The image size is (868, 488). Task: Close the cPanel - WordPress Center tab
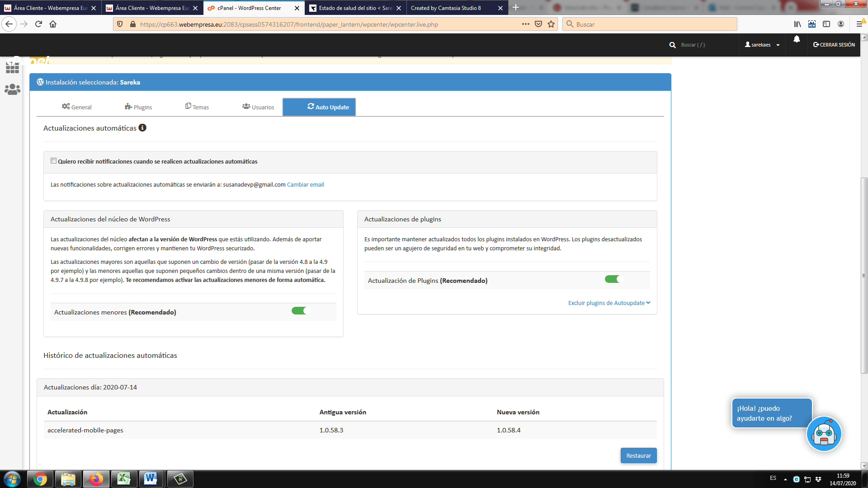tap(297, 8)
